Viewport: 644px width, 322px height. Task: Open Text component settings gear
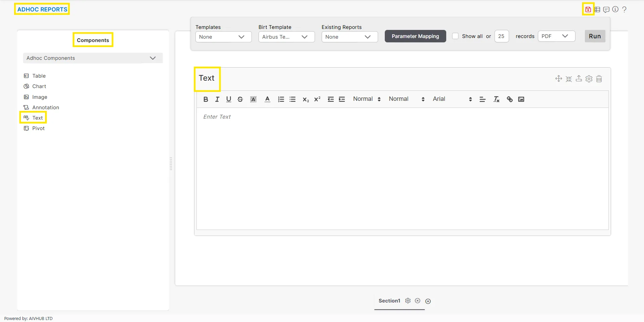click(x=589, y=79)
